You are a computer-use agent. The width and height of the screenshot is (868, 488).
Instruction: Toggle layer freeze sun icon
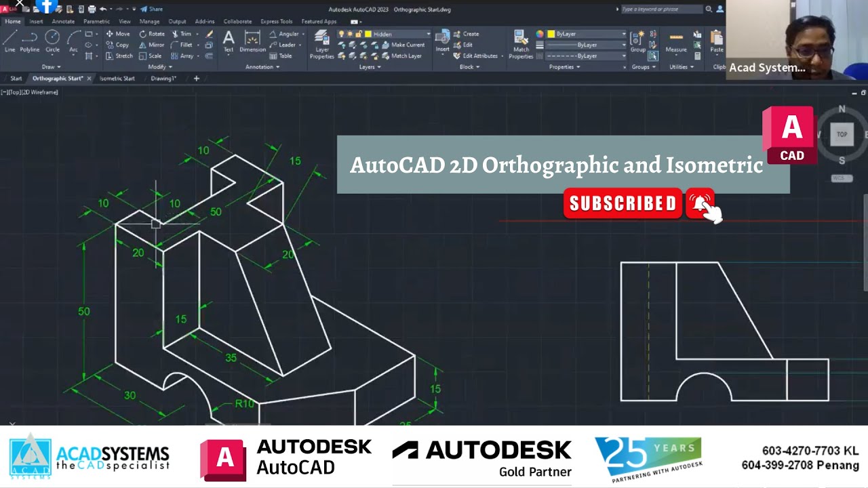tap(349, 34)
